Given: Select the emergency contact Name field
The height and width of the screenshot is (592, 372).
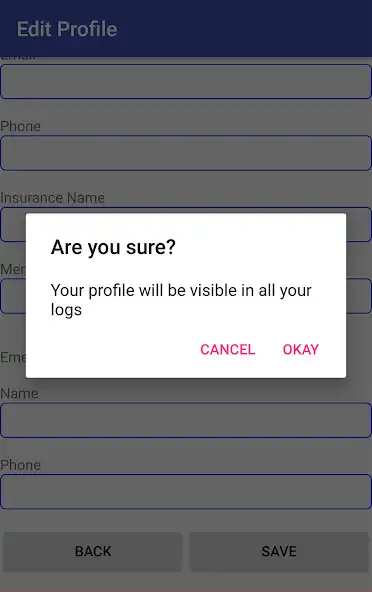Looking at the screenshot, I should [186, 420].
